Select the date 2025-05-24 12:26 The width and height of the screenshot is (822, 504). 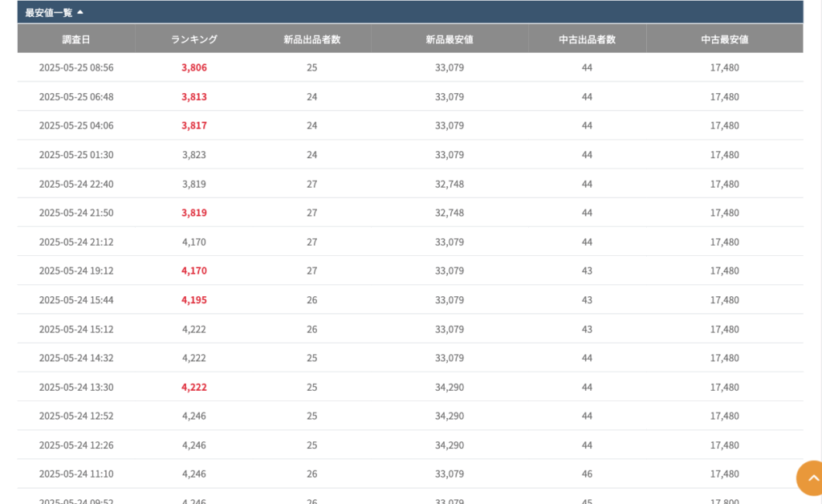(x=76, y=445)
